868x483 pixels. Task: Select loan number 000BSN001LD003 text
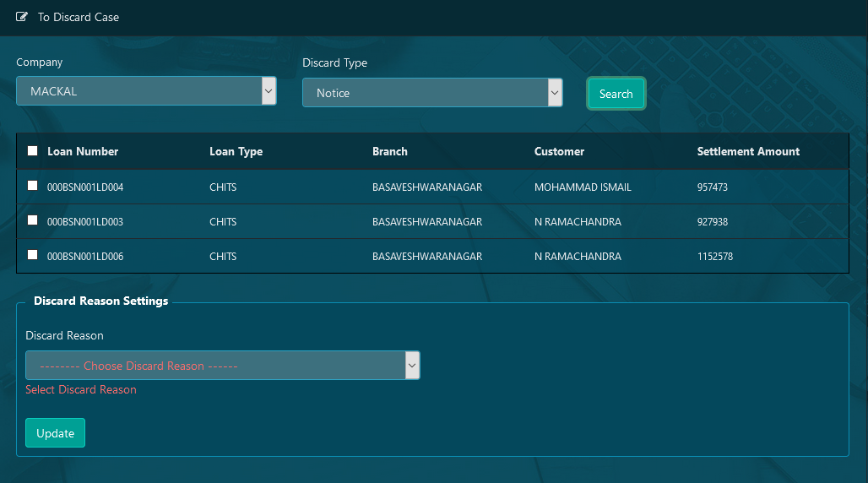click(x=85, y=221)
